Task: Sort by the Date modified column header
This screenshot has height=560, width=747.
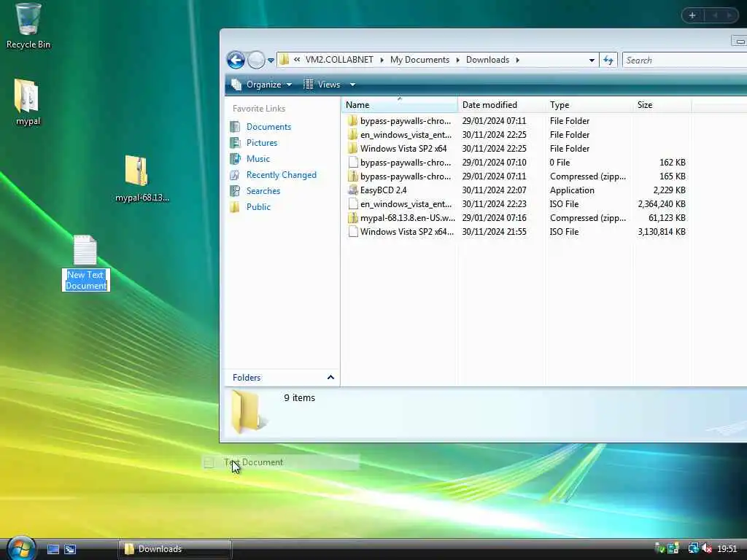Action: coord(502,105)
